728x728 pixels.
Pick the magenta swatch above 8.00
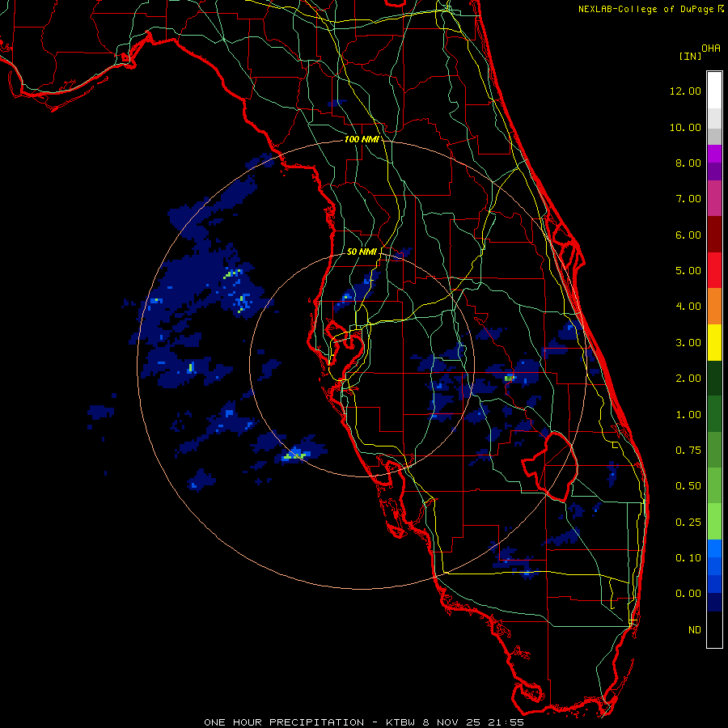(714, 154)
